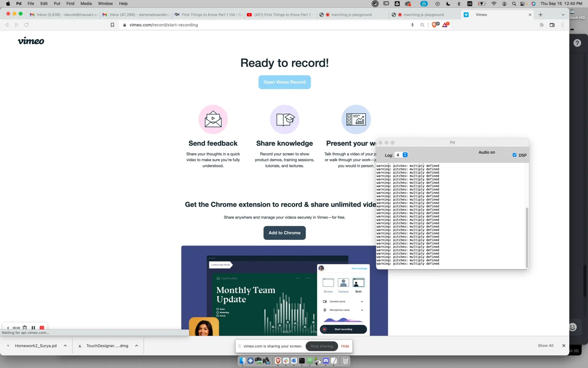Screen dimensions: 588x368
Task: Click the help question mark icon
Action: coord(577,43)
